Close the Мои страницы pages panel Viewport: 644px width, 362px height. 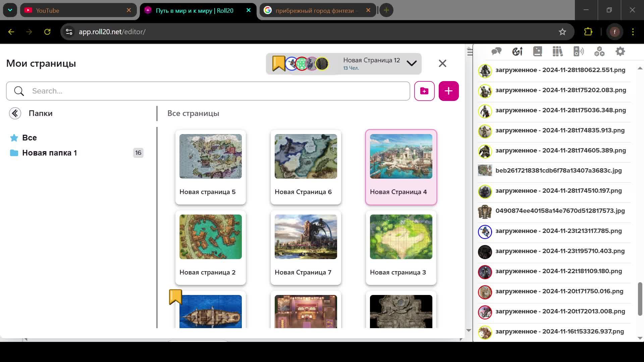coord(442,63)
